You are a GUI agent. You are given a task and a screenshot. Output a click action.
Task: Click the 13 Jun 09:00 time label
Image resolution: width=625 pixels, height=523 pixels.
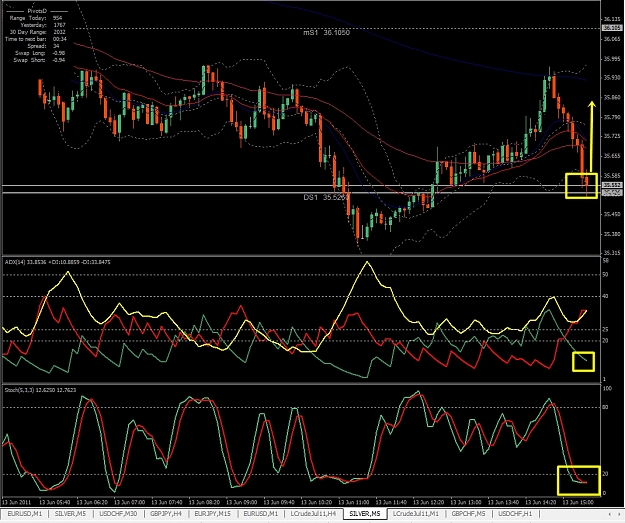click(241, 502)
